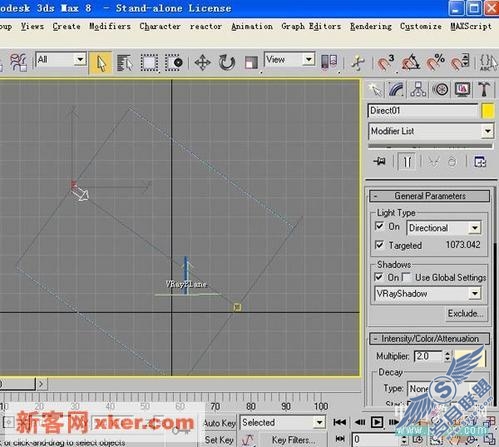Viewport: 499px width, 447px height.
Task: Open the Selected key filter dropdown
Action: click(x=319, y=422)
